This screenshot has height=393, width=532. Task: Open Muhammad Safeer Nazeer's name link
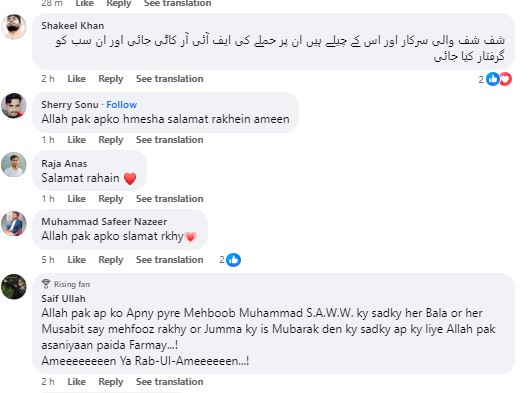(104, 222)
